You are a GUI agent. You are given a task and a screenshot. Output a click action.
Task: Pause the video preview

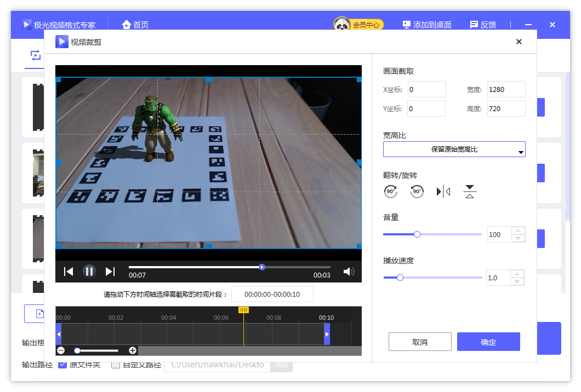89,272
